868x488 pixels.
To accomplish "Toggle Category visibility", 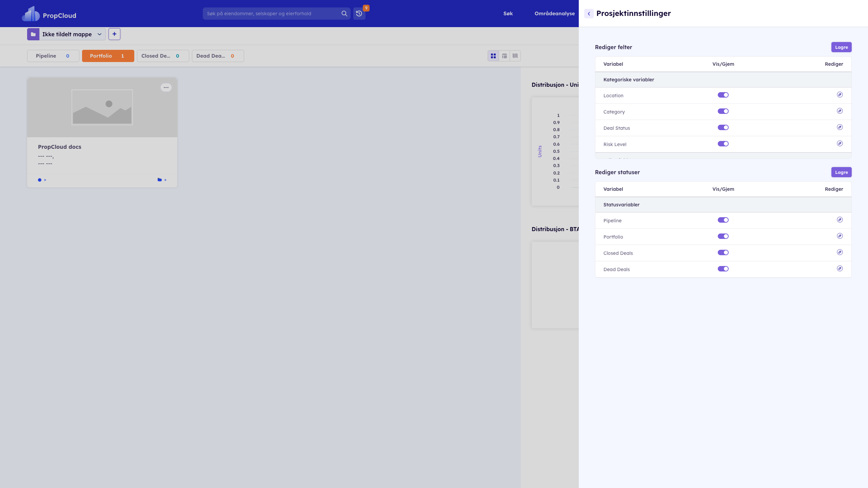I will pyautogui.click(x=723, y=111).
